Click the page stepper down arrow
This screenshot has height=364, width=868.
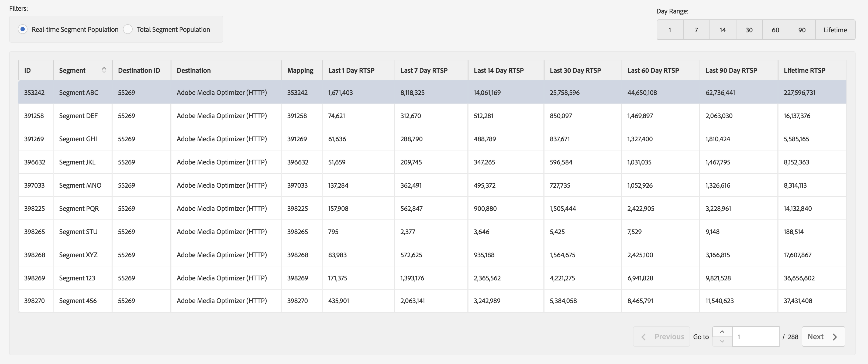point(722,341)
